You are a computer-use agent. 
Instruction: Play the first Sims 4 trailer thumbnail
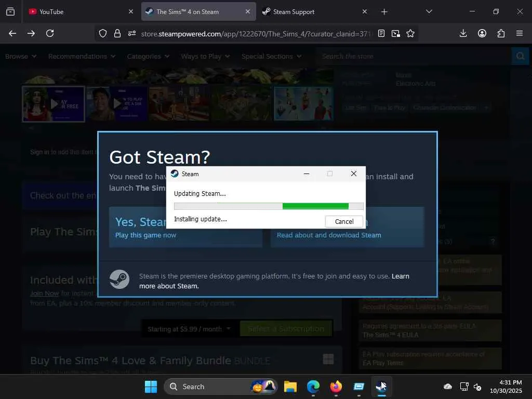(x=54, y=104)
